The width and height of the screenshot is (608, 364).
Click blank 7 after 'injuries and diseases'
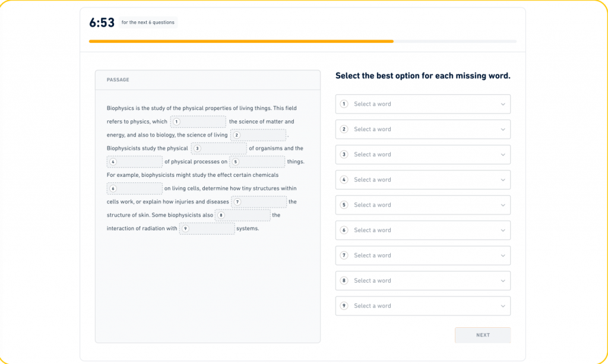click(x=259, y=202)
